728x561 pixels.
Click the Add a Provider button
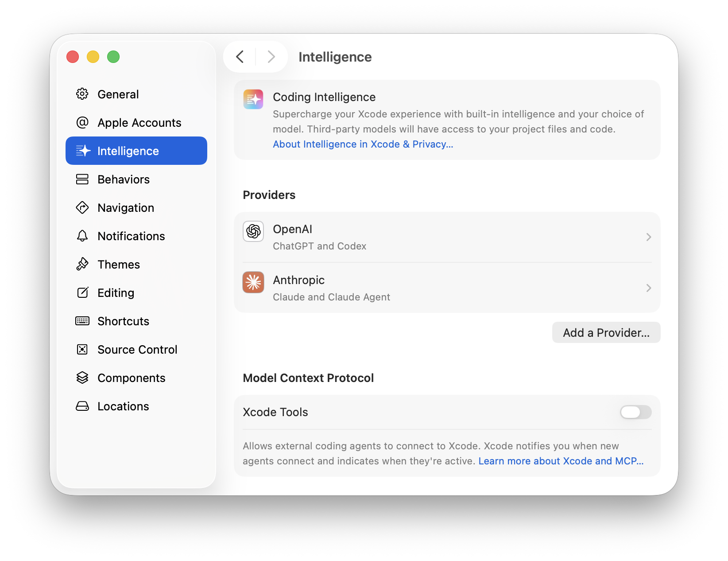pos(606,332)
